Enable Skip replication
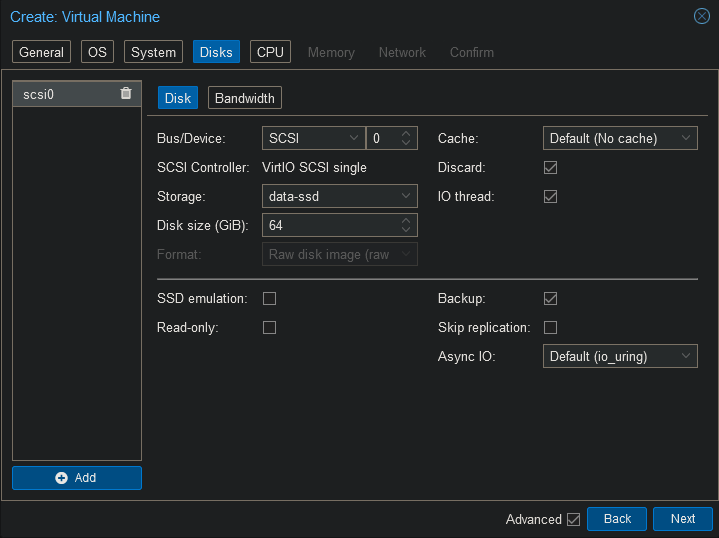 (550, 328)
